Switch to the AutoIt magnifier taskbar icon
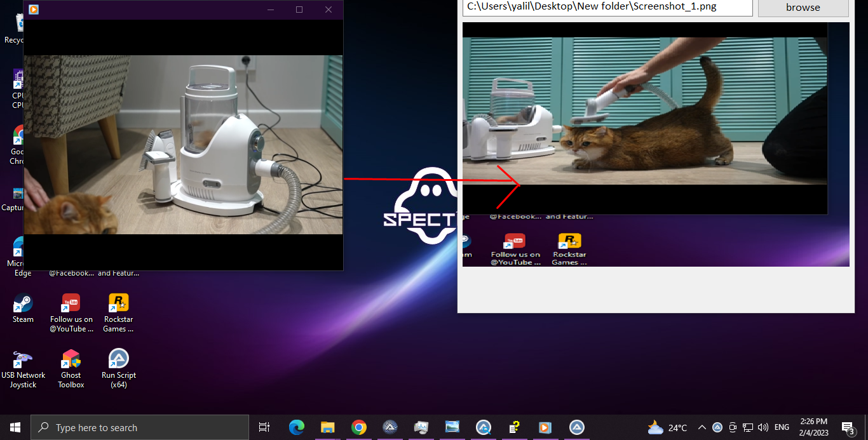868x440 pixels. pos(483,427)
